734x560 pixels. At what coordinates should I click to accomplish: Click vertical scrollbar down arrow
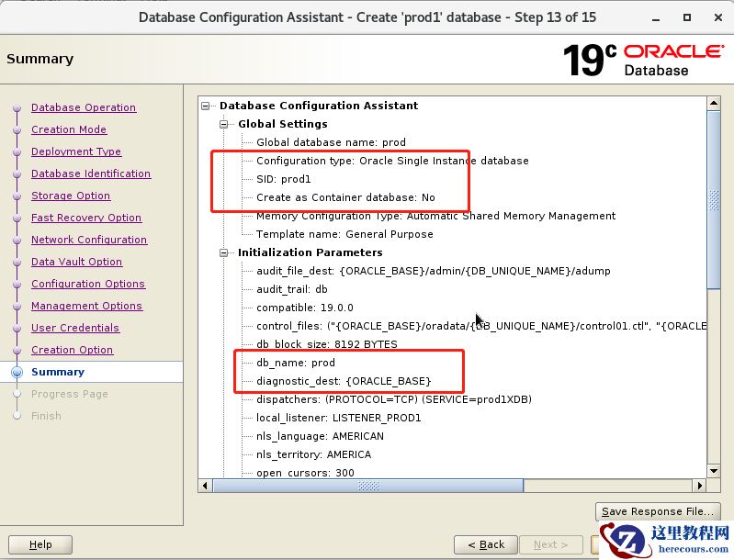click(714, 471)
